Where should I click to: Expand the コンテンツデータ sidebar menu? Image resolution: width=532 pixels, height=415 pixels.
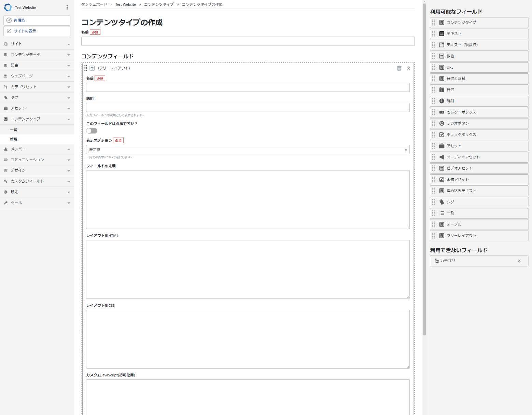tap(37, 55)
